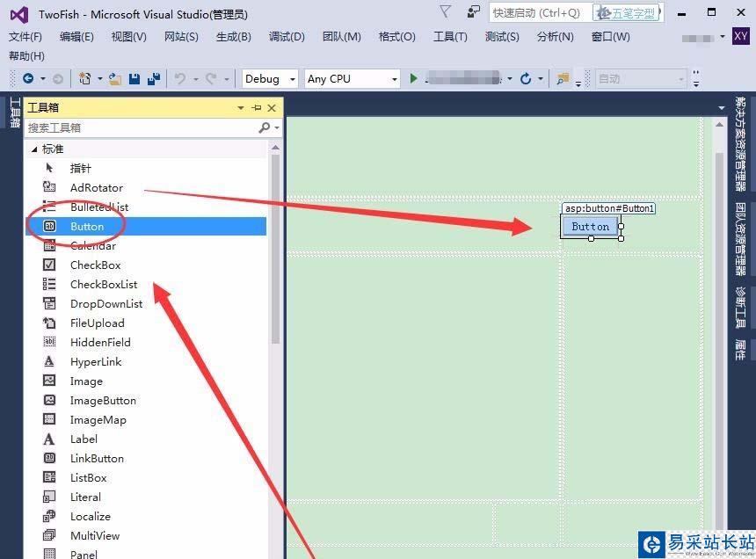Select the Button control in toolbox
Screen dimensions: 756x559
click(x=146, y=226)
